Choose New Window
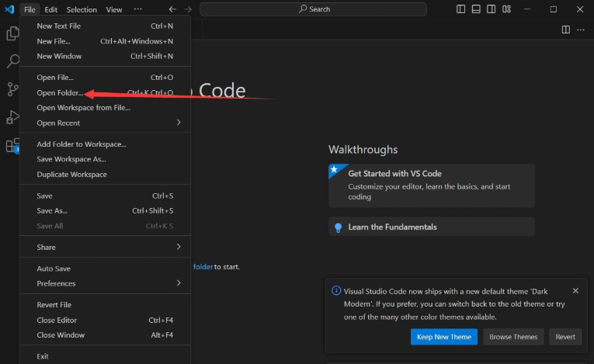The image size is (594, 364). pos(105,56)
